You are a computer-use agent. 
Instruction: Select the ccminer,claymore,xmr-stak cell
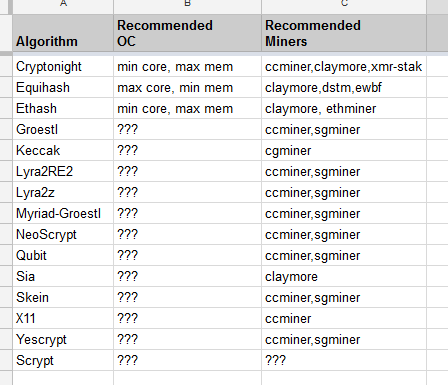[344, 66]
